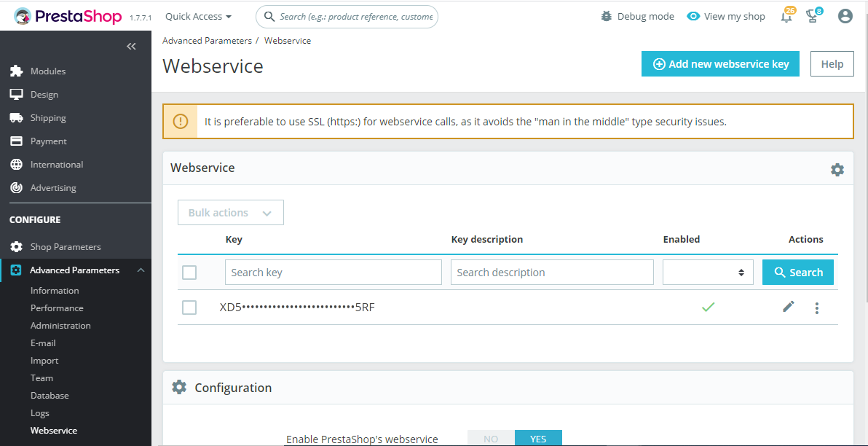Go to Import submenu
Screen dimensions: 868x446
click(44, 361)
